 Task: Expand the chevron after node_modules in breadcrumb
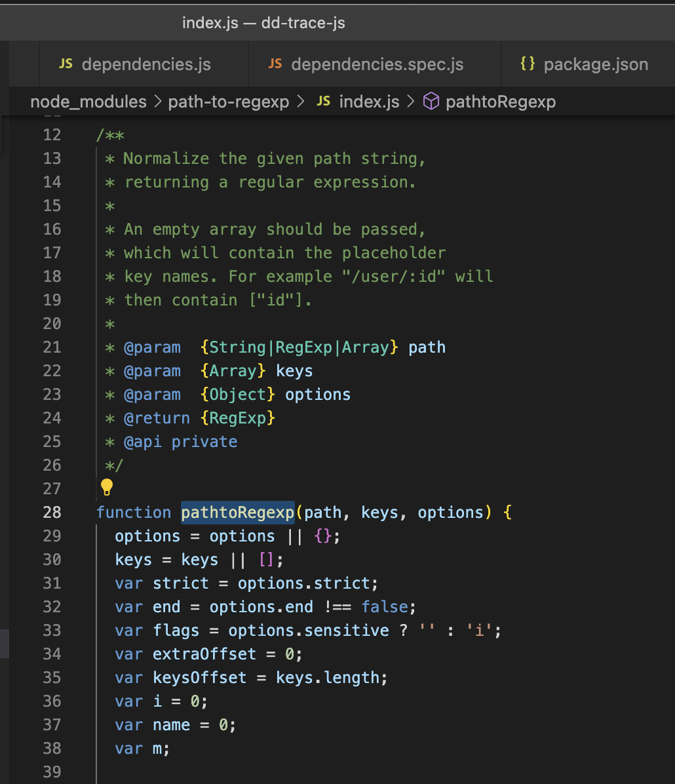pos(157,102)
